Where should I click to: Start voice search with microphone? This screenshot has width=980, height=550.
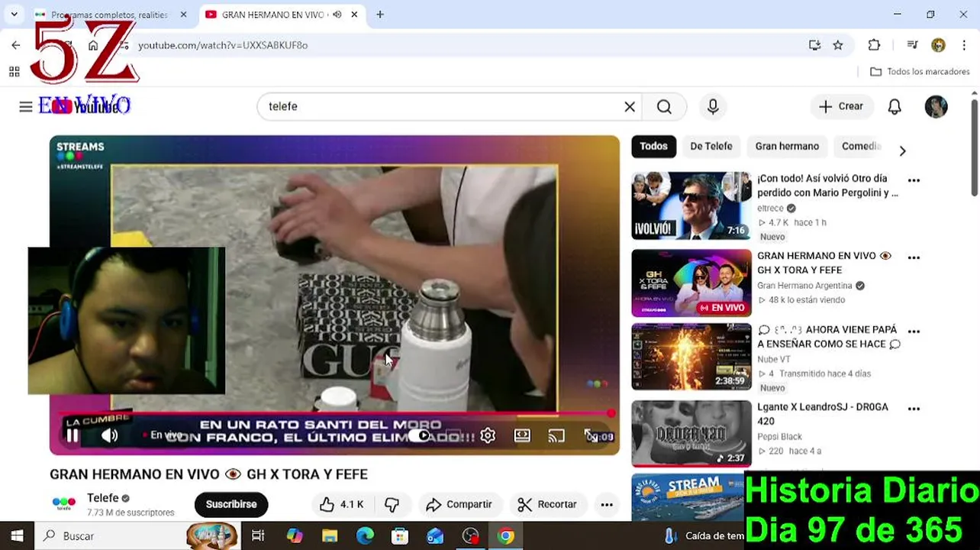(713, 107)
